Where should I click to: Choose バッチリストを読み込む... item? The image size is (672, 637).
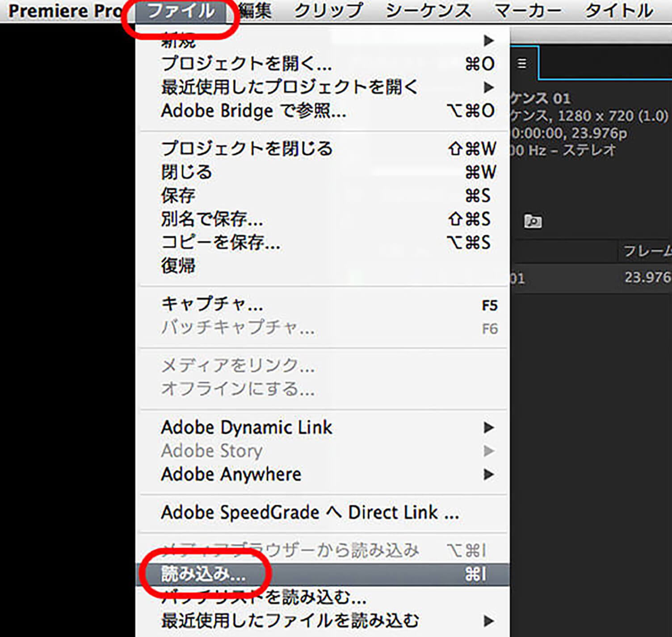323,597
